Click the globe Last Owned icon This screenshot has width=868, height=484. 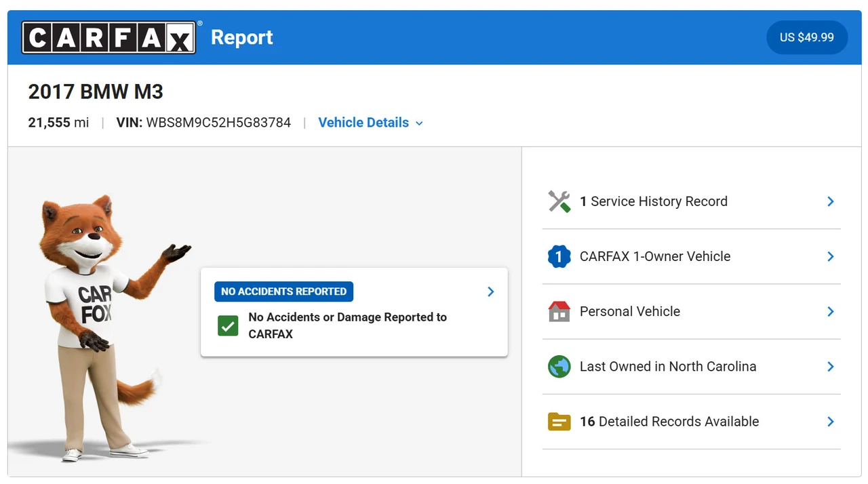click(x=559, y=366)
